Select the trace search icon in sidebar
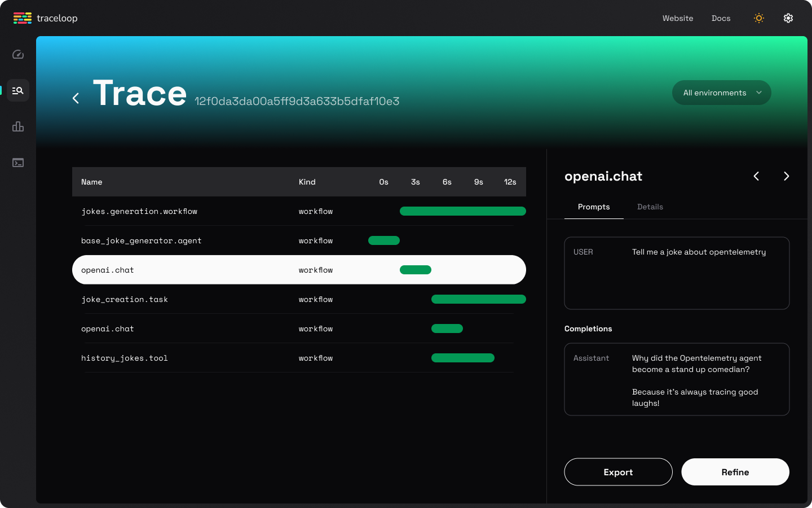Image resolution: width=812 pixels, height=508 pixels. coord(18,90)
